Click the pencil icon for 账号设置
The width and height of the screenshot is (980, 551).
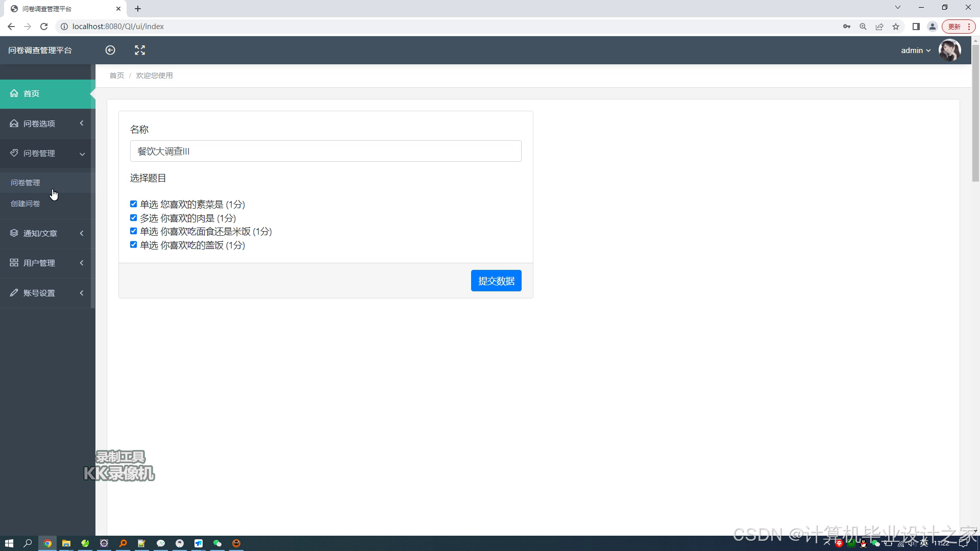click(x=14, y=293)
